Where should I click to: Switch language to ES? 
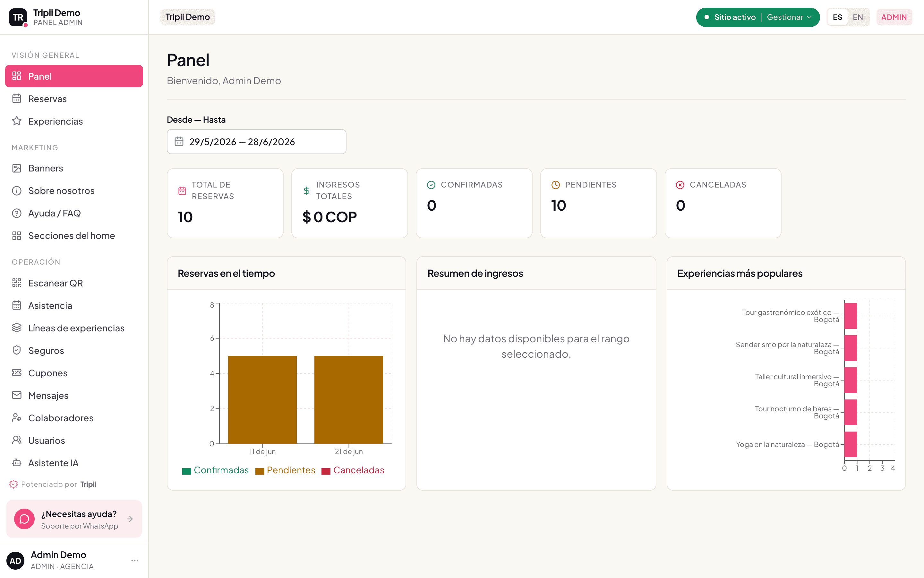[x=837, y=17]
